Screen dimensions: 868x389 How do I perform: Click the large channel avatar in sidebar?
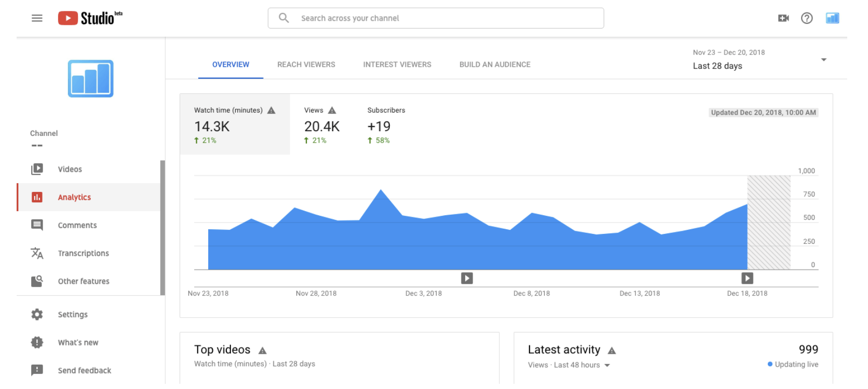[91, 78]
